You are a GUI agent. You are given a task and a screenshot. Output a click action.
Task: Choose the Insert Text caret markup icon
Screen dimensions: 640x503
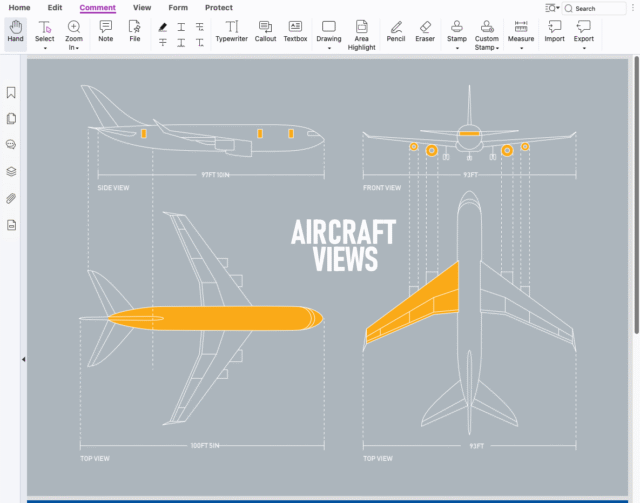click(200, 42)
